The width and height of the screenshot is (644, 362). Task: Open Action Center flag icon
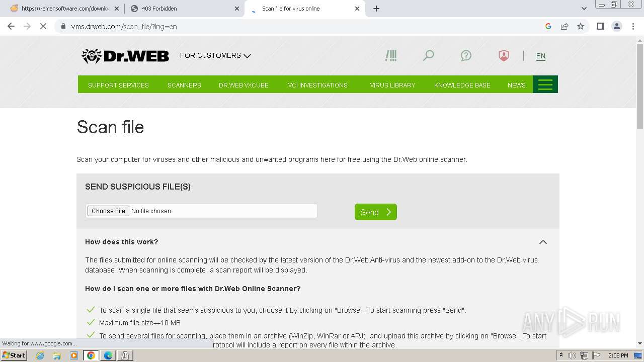pyautogui.click(x=596, y=355)
